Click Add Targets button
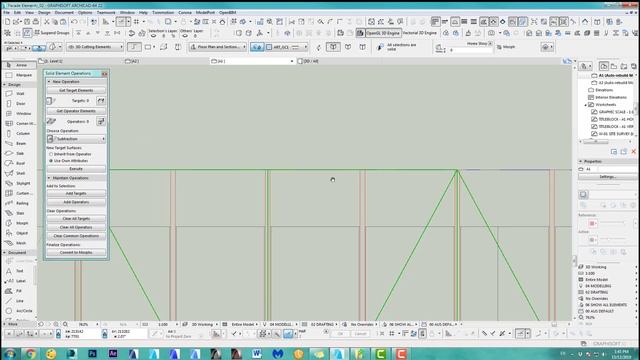 coord(76,193)
